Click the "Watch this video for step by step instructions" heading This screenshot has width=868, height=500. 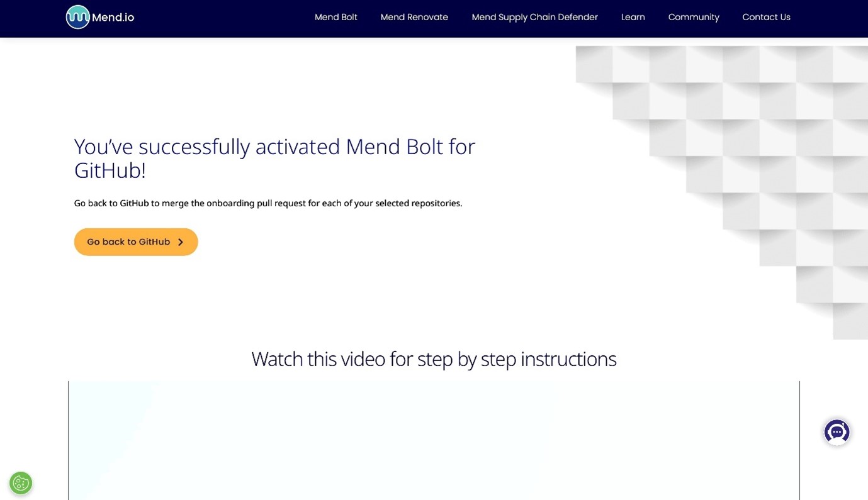(434, 358)
